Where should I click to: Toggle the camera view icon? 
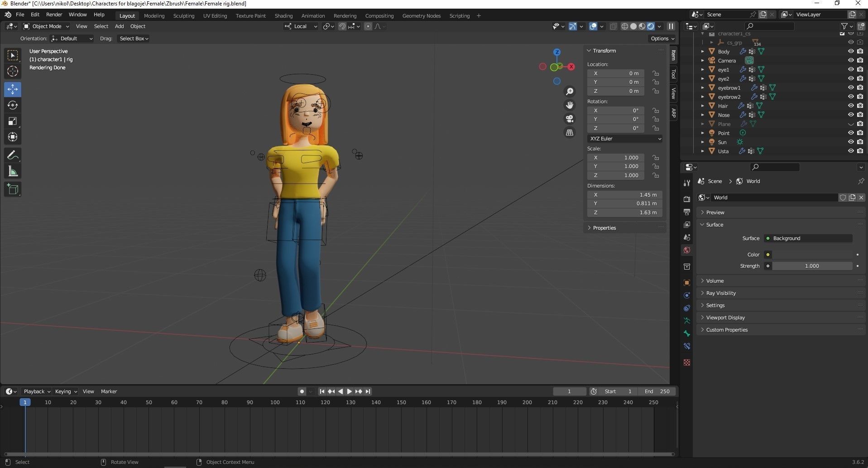[x=570, y=119]
